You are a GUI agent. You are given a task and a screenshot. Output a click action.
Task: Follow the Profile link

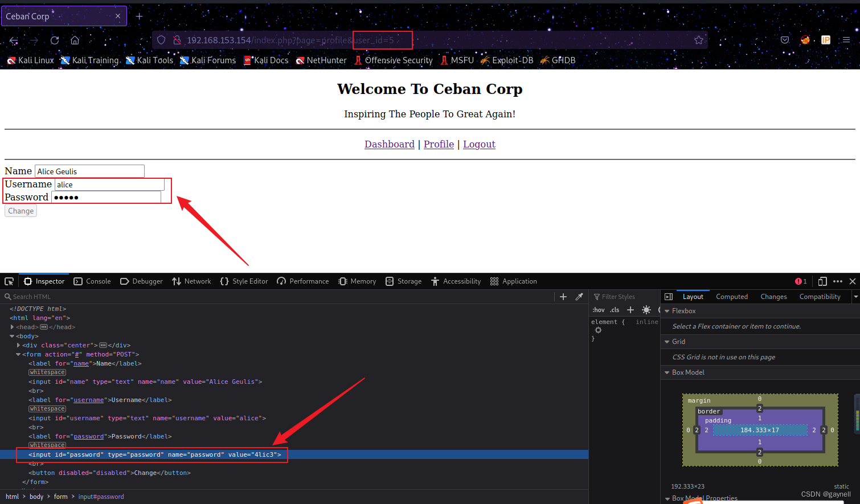(439, 144)
